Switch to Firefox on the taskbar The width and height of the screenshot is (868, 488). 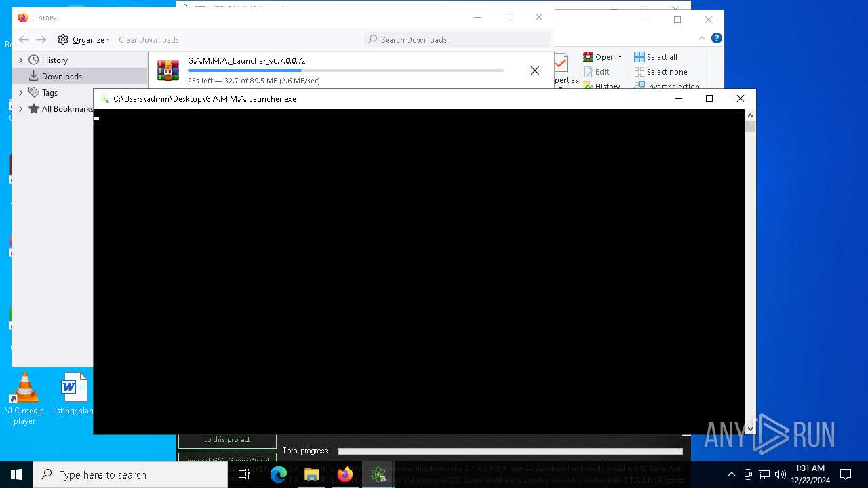345,474
